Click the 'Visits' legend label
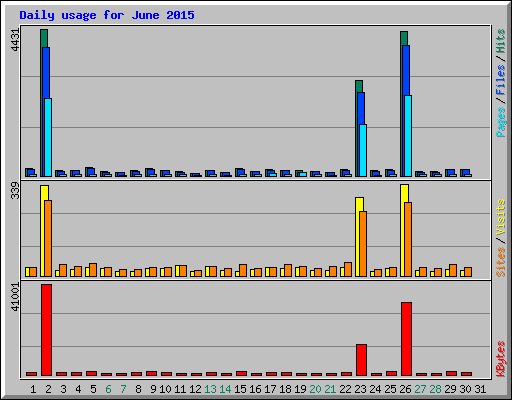Screen dimensions: 512x400 pos(500,218)
